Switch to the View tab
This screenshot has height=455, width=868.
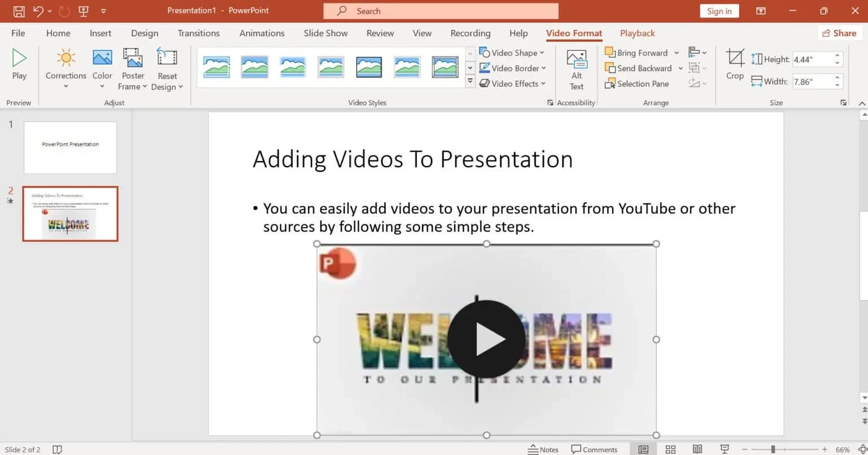[x=422, y=33]
